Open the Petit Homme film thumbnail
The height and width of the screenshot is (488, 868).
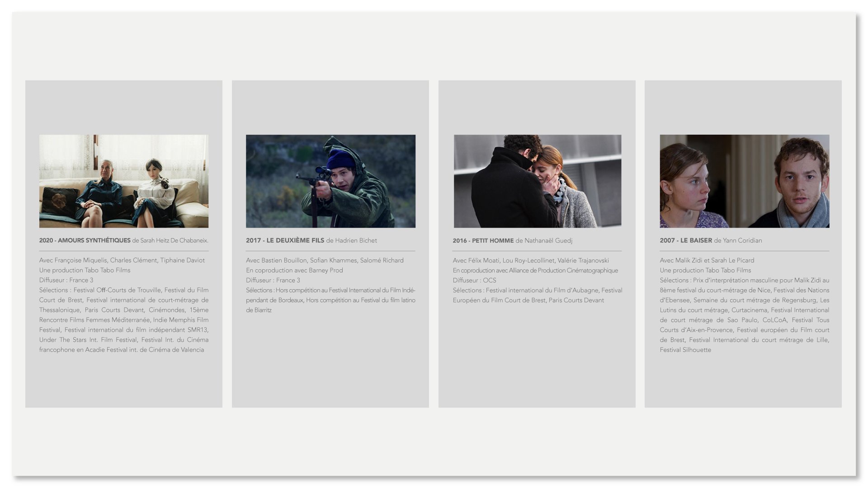click(x=537, y=181)
